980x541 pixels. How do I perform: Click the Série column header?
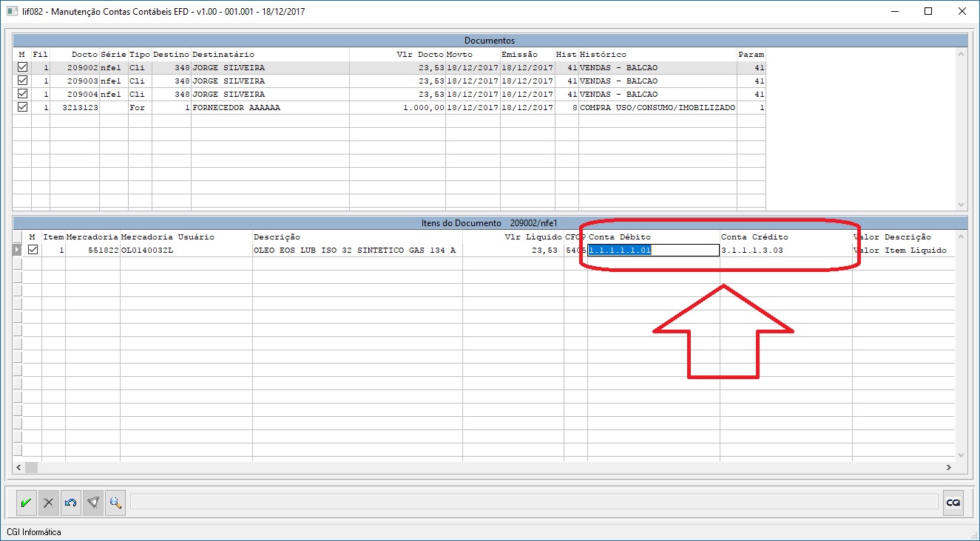113,55
